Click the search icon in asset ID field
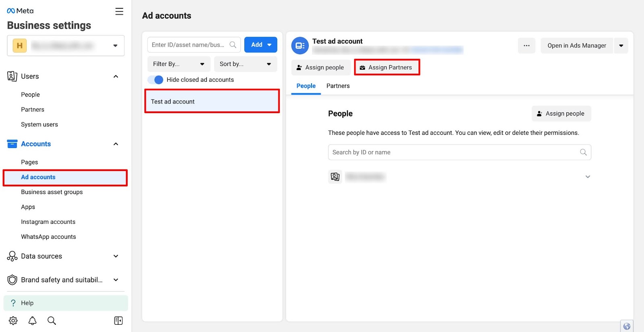This screenshot has height=332, width=644. pyautogui.click(x=233, y=45)
